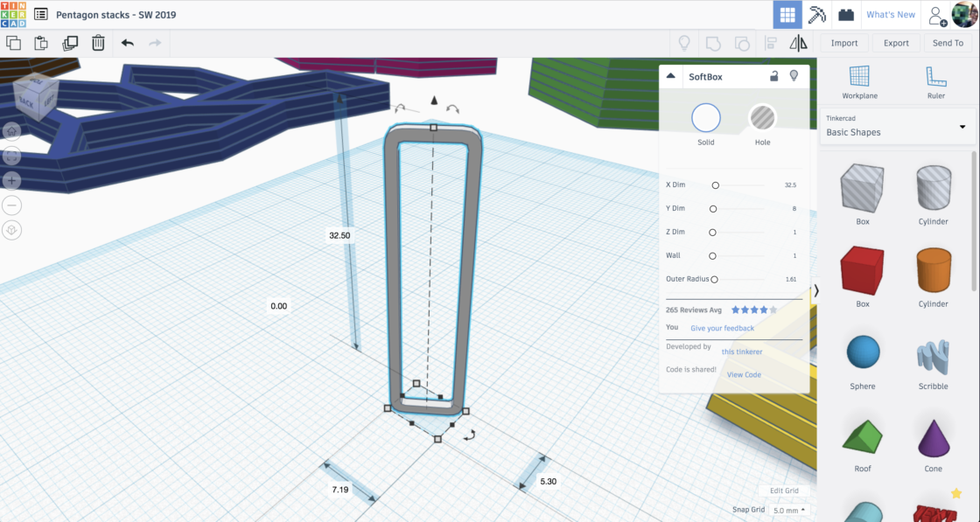Pick the Sphere shape thumbnail
The height and width of the screenshot is (522, 980).
click(863, 353)
